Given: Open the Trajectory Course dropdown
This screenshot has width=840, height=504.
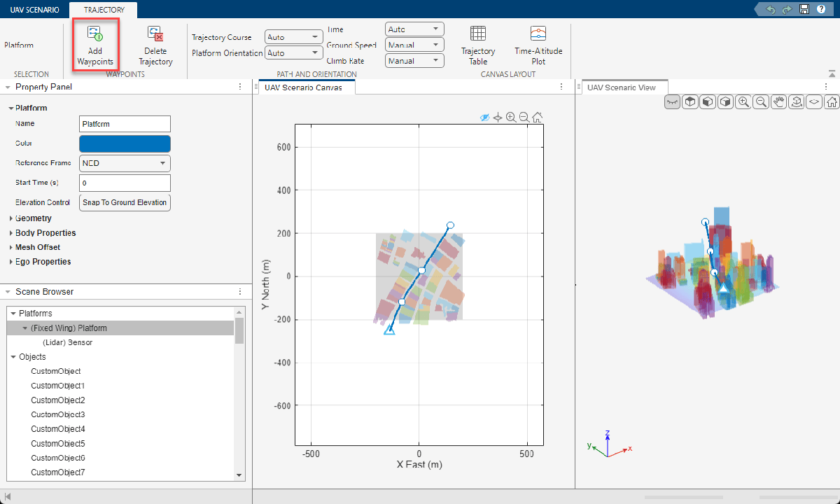Looking at the screenshot, I should point(293,37).
